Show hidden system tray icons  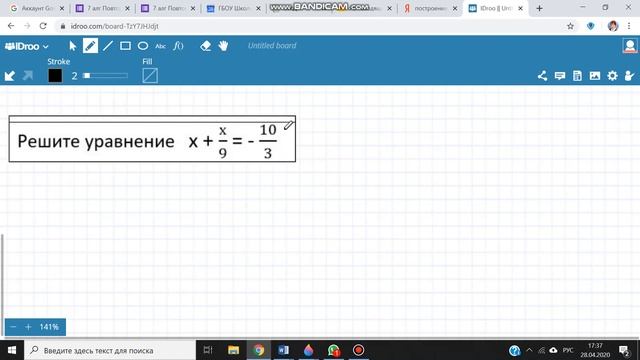point(529,350)
